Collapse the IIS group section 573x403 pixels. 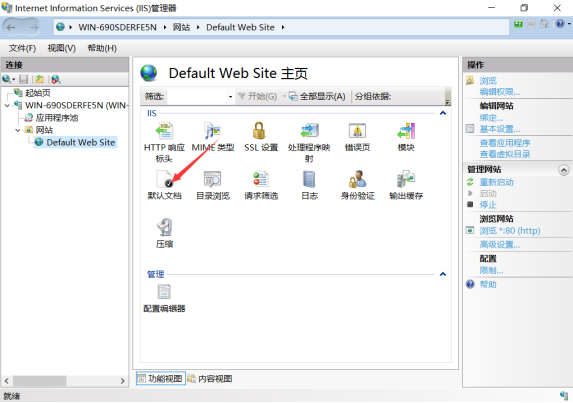point(443,113)
